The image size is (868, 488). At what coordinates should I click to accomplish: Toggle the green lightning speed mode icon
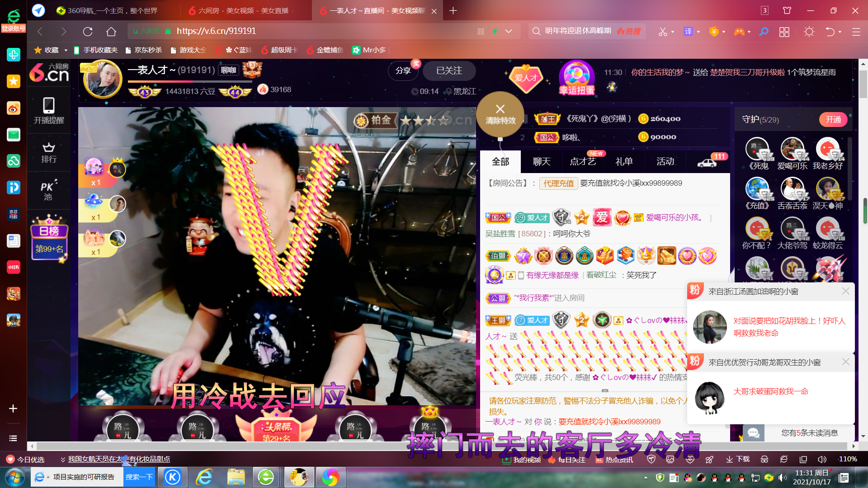click(495, 31)
